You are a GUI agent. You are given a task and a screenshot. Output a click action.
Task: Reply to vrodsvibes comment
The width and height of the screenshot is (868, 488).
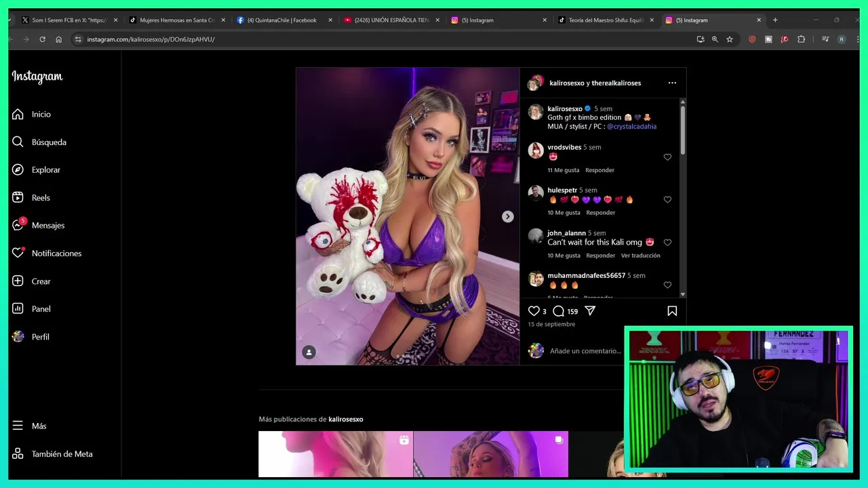coord(599,170)
